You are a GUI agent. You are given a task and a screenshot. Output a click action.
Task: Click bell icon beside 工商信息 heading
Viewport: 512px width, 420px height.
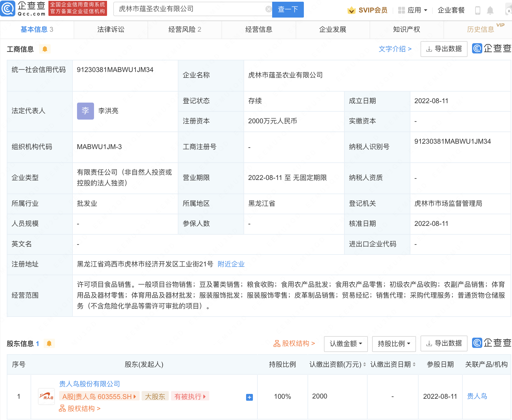(45, 49)
